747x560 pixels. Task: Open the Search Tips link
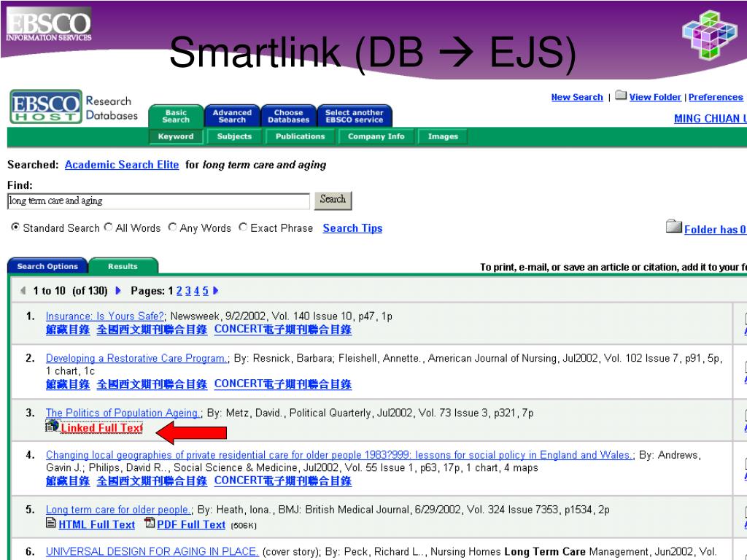pos(352,228)
